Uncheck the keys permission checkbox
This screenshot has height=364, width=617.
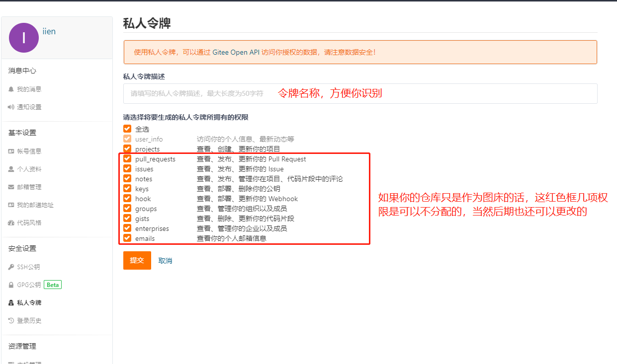[127, 188]
